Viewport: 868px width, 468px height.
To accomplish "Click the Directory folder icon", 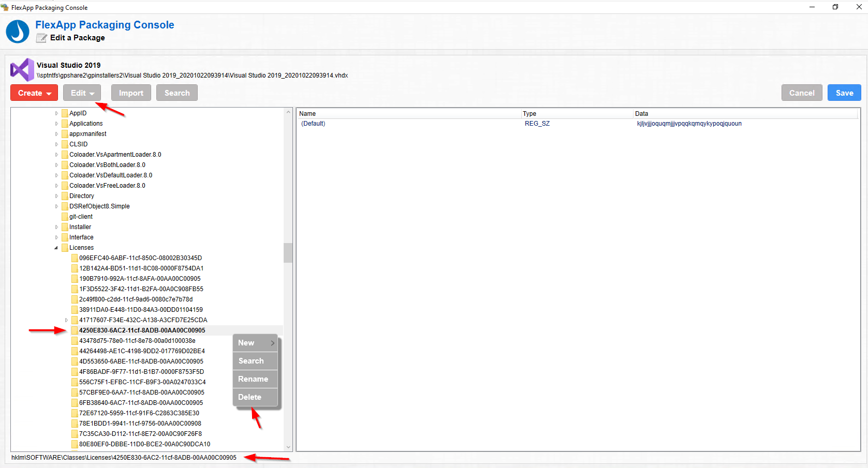I will pyautogui.click(x=65, y=196).
